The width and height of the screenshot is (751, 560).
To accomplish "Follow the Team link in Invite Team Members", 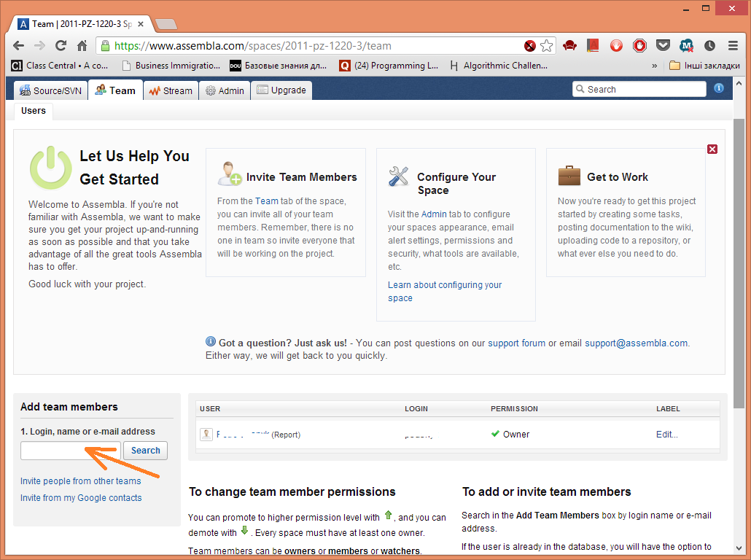I will 266,201.
